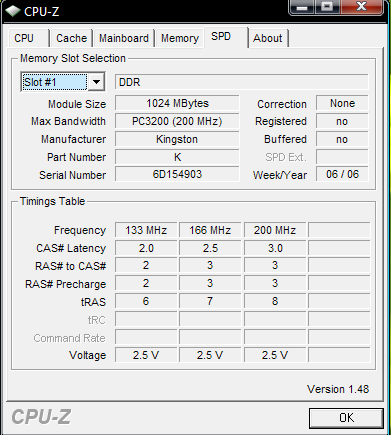Click the Buffered value no
This screenshot has width=391, height=435.
(342, 139)
